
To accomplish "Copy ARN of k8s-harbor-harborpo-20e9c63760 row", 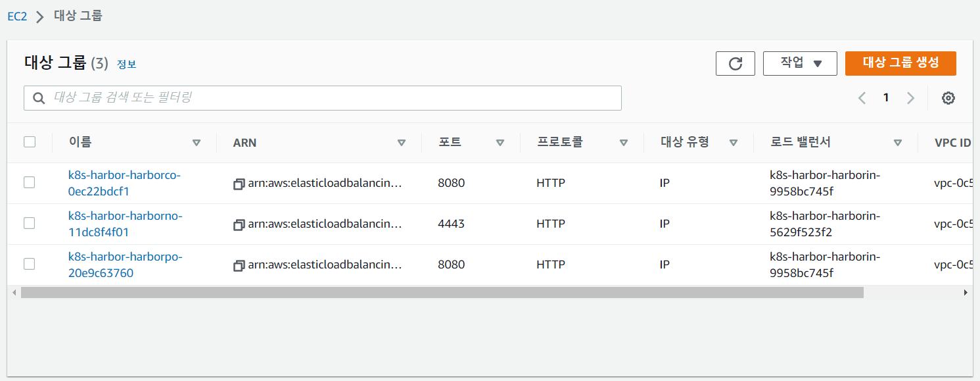I will 239,266.
